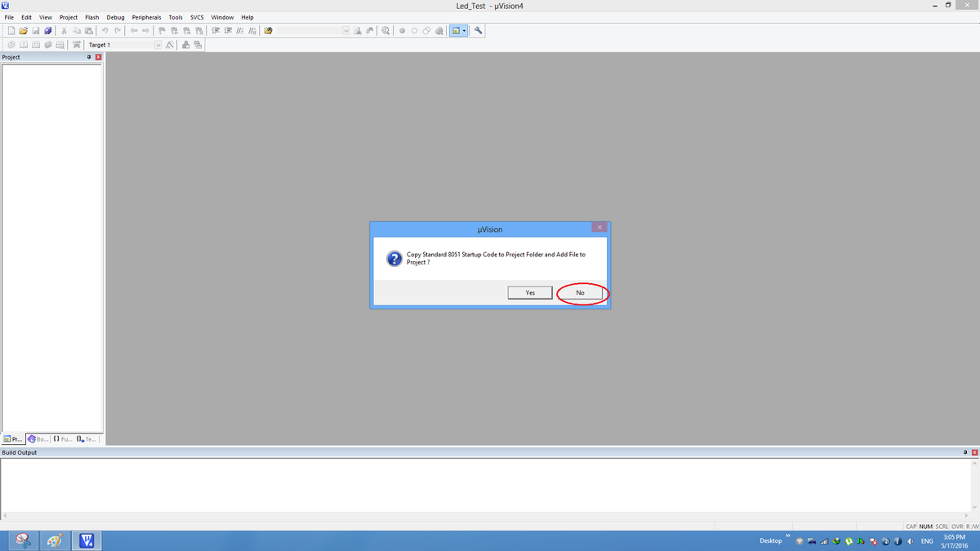The image size is (980, 551).
Task: Click the Download to flash LOAD icon
Action: (x=76, y=44)
